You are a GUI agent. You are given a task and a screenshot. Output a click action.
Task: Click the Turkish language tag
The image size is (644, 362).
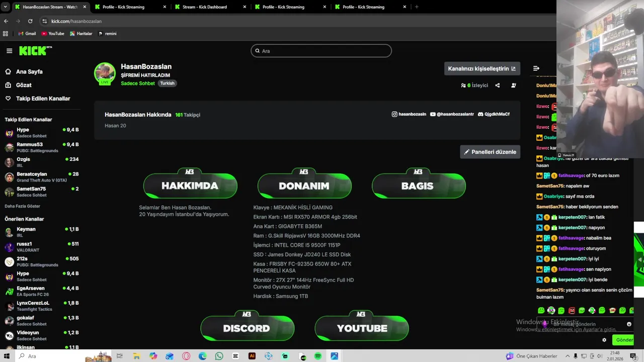[167, 83]
